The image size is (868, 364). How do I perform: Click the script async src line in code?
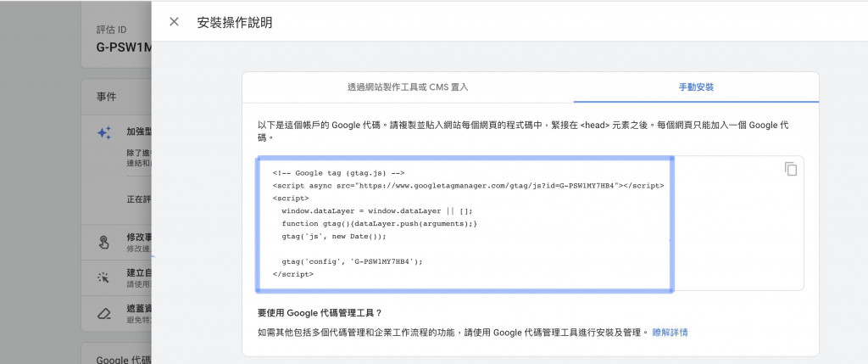(468, 186)
